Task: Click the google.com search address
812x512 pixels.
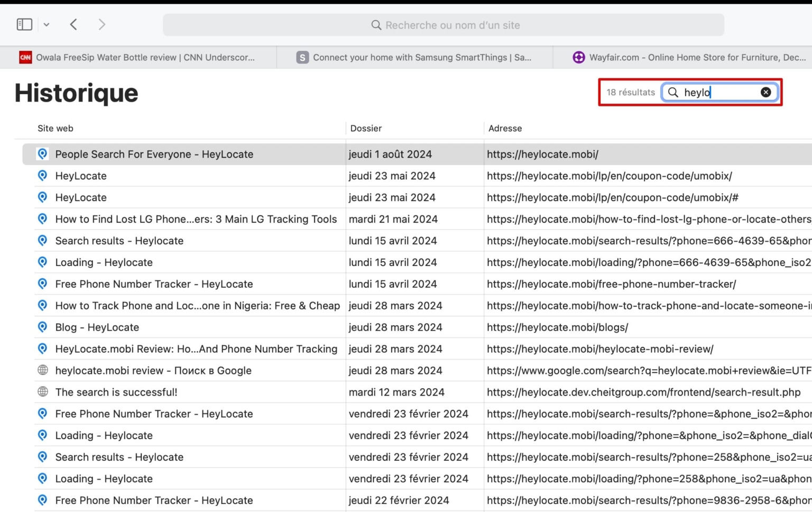Action: 649,371
